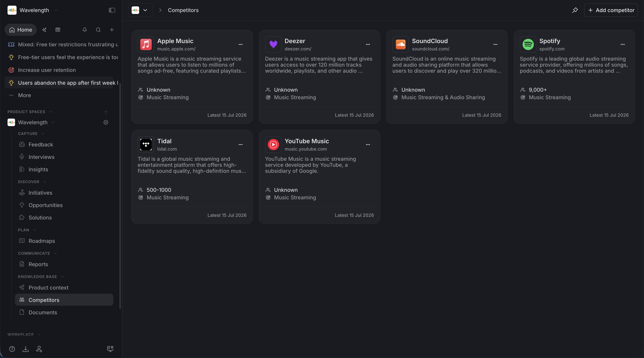Show More recent items

[59, 95]
